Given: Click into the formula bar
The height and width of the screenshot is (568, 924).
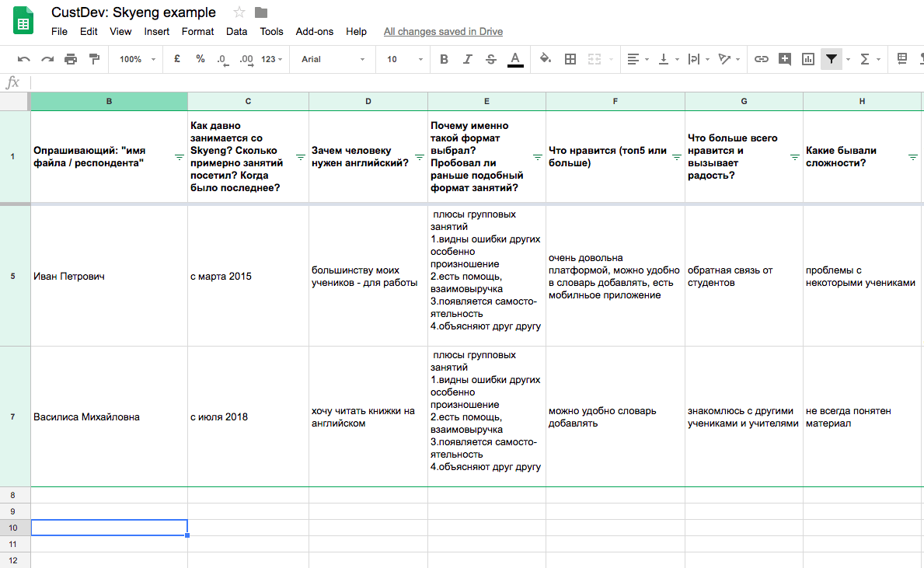Looking at the screenshot, I should pyautogui.click(x=476, y=82).
